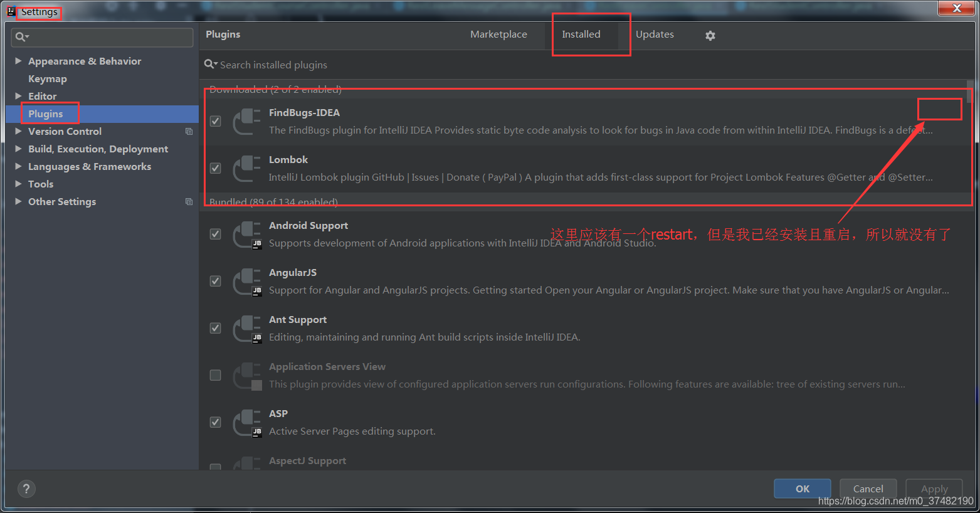Select Tools label in the settings tree
This screenshot has width=980, height=513.
click(41, 184)
